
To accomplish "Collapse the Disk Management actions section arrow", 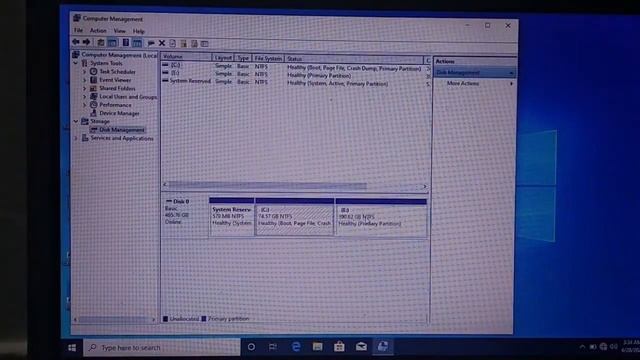I will pos(511,73).
